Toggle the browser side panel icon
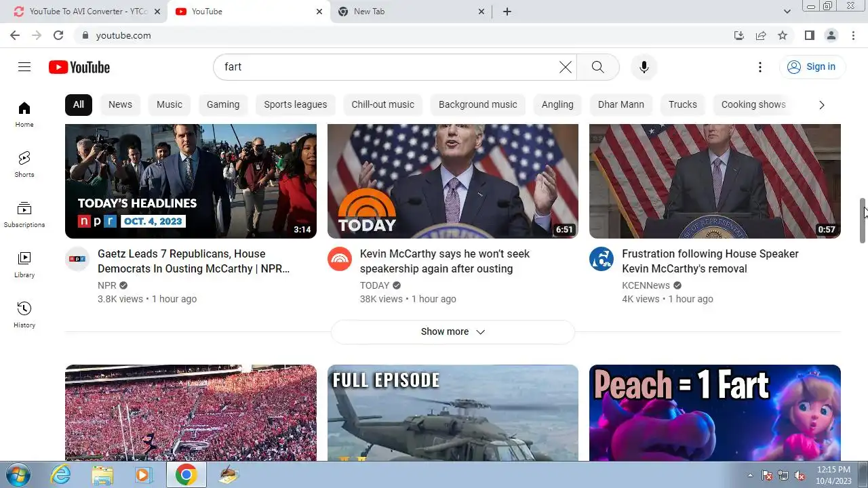Image resolution: width=868 pixels, height=488 pixels. tap(809, 35)
